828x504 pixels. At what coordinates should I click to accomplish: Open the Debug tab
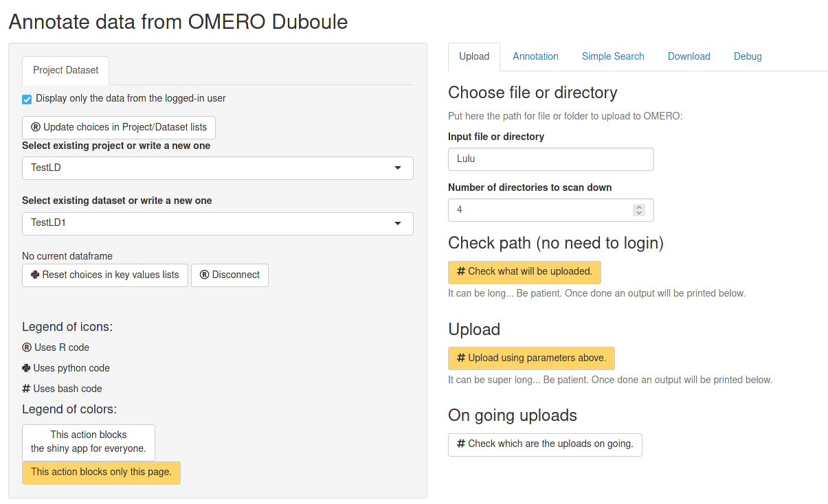tap(748, 56)
